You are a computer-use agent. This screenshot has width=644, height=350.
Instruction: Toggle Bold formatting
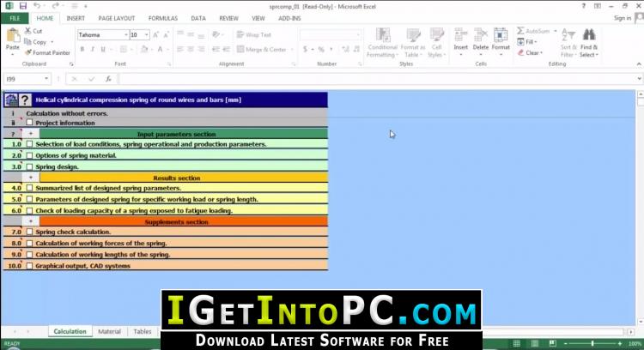coord(82,49)
